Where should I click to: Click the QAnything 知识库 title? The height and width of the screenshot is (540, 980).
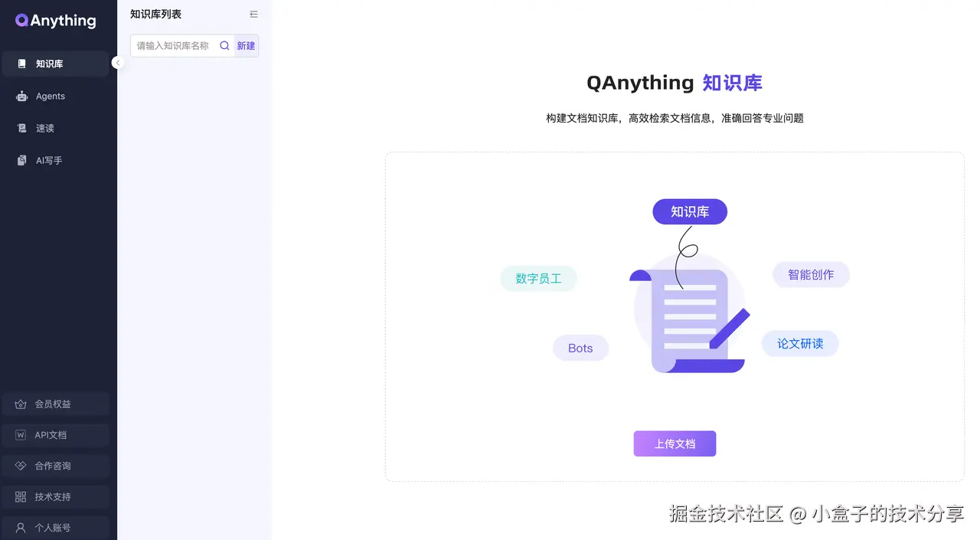(675, 83)
